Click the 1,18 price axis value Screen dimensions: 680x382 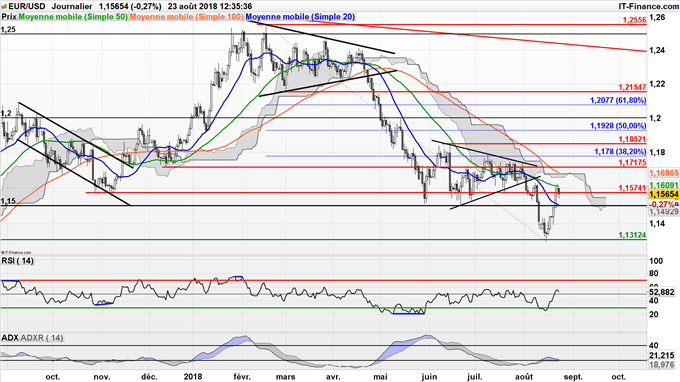pyautogui.click(x=657, y=152)
